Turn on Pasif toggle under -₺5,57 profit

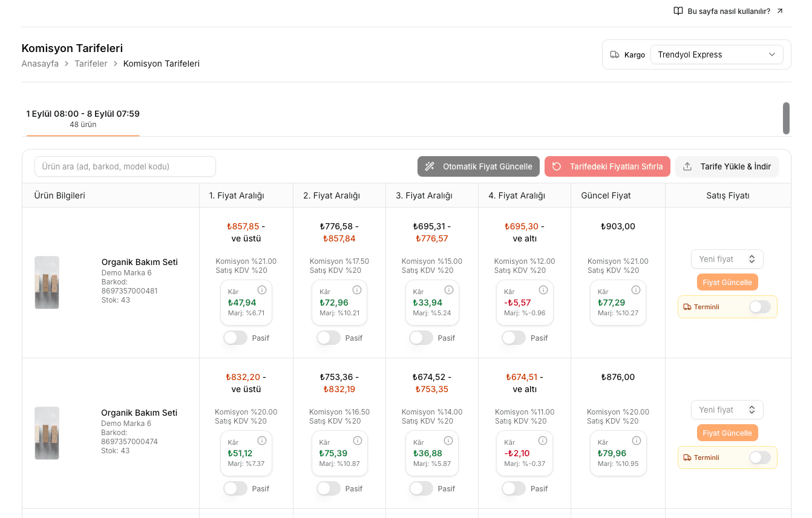point(514,338)
